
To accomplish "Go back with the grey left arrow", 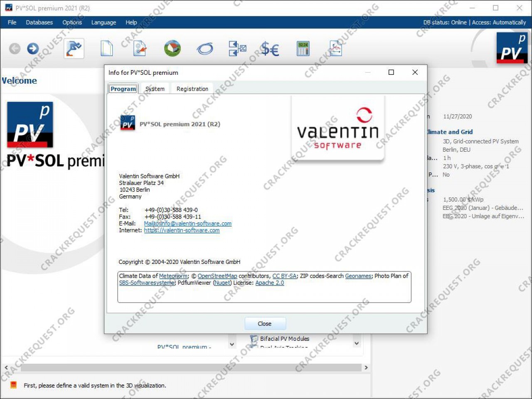I will [15, 49].
